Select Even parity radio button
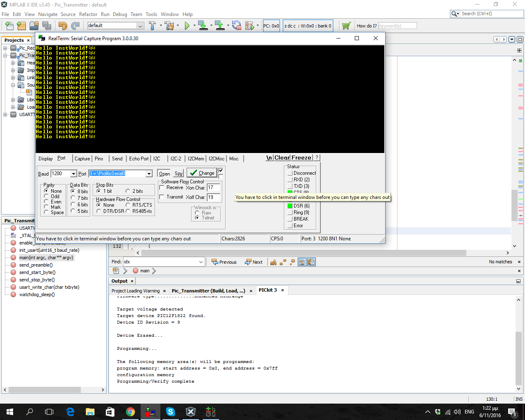 (46, 202)
